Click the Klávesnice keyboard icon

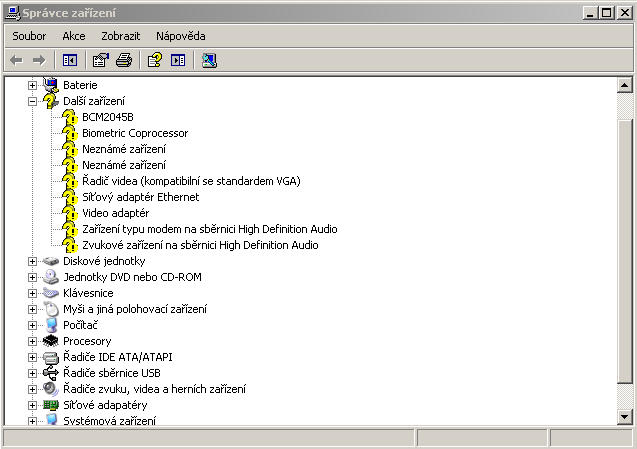51,293
